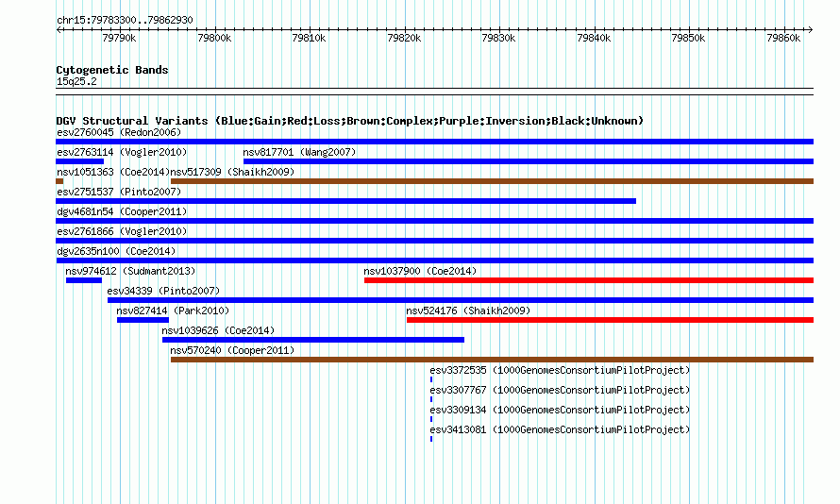Open nsv570240 (Cooper2011) label
The image size is (840, 504).
pos(232,350)
